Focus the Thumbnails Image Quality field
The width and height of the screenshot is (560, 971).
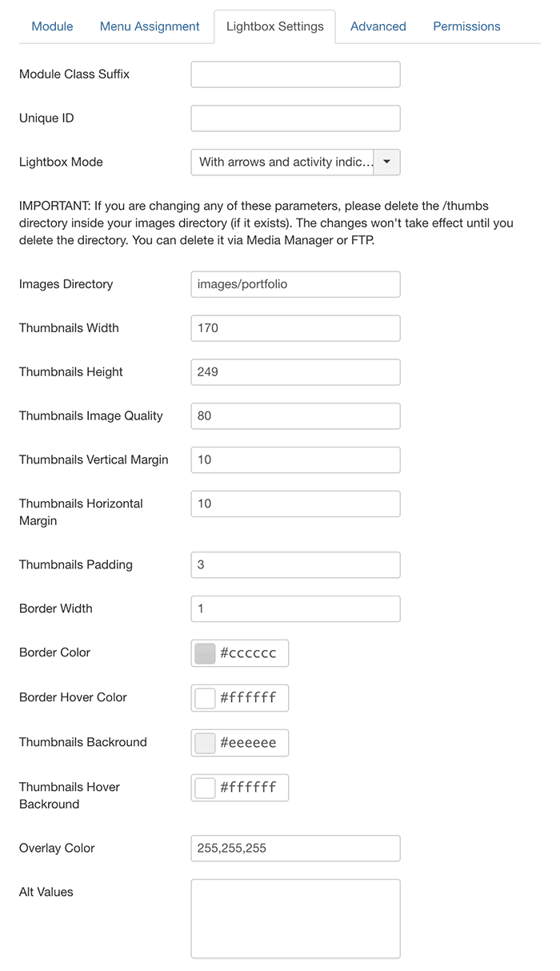pyautogui.click(x=295, y=416)
